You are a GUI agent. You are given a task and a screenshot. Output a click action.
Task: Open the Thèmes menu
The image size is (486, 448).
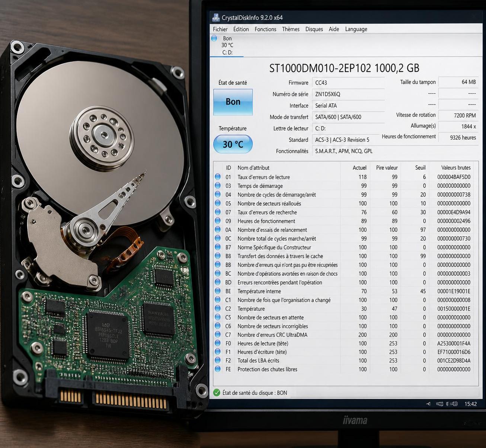[291, 29]
